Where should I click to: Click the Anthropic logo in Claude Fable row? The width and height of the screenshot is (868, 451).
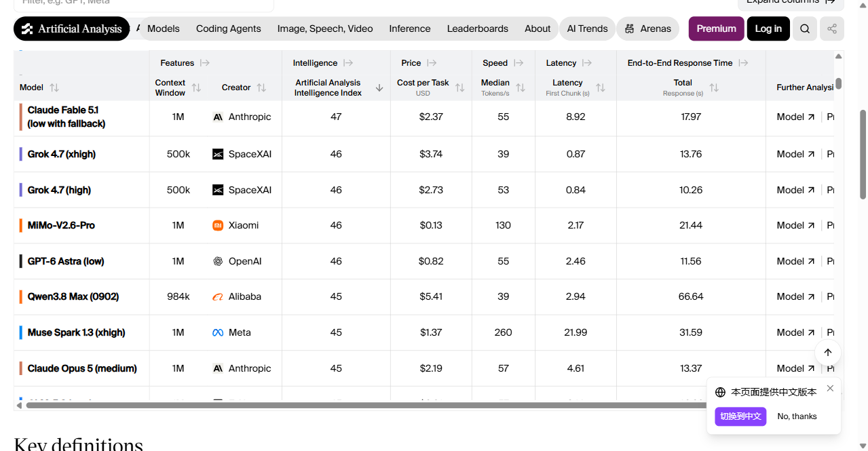point(218,117)
